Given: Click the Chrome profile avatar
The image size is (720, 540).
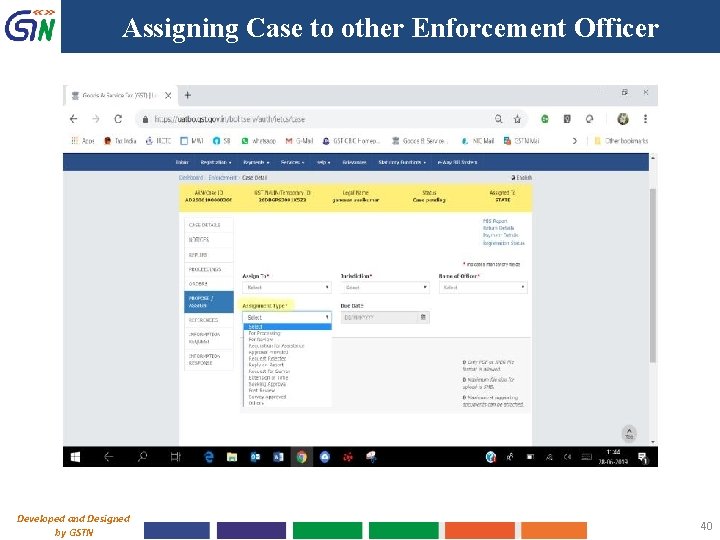Looking at the screenshot, I should tap(623, 119).
